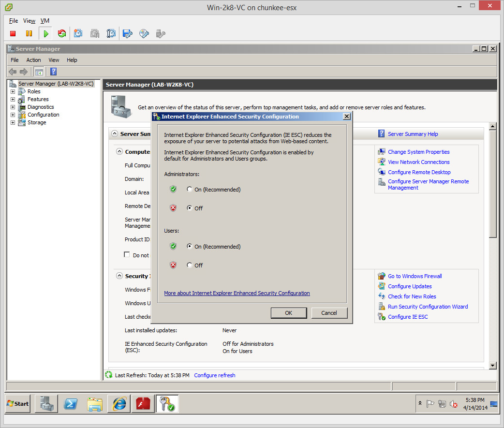Click the vertical scrollbar down arrow

(x=493, y=366)
